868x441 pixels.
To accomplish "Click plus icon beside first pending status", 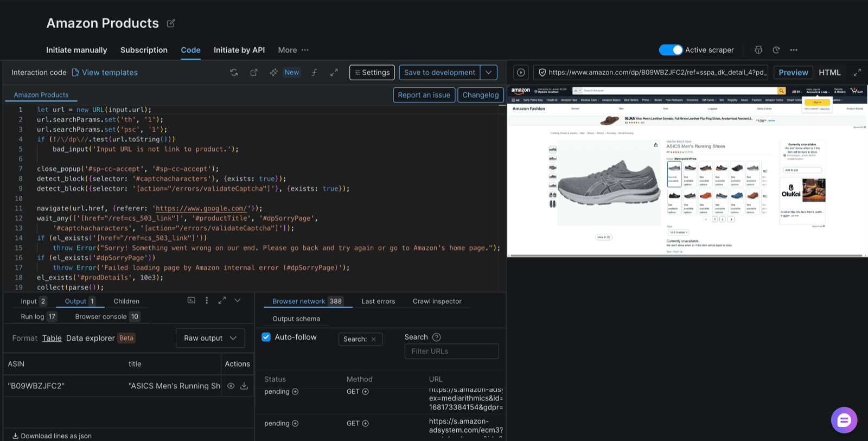I will point(295,392).
